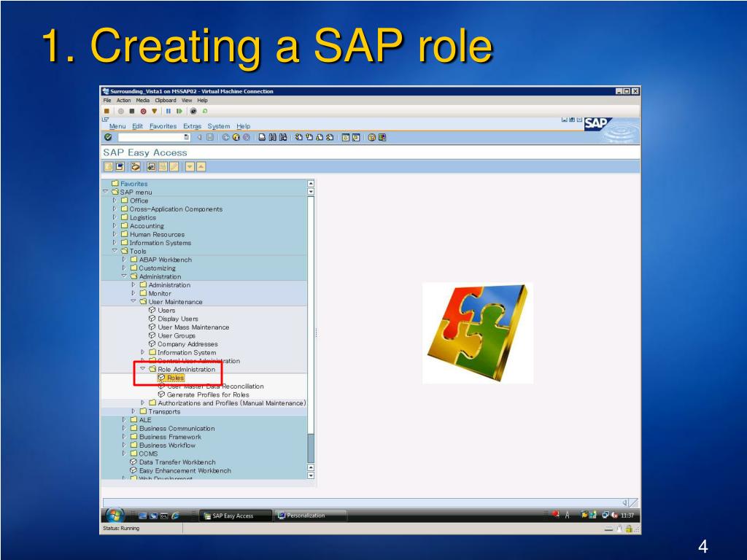Switch to SAP Easy Access taskbar button
Screen dimensions: 747x560
coord(236,516)
